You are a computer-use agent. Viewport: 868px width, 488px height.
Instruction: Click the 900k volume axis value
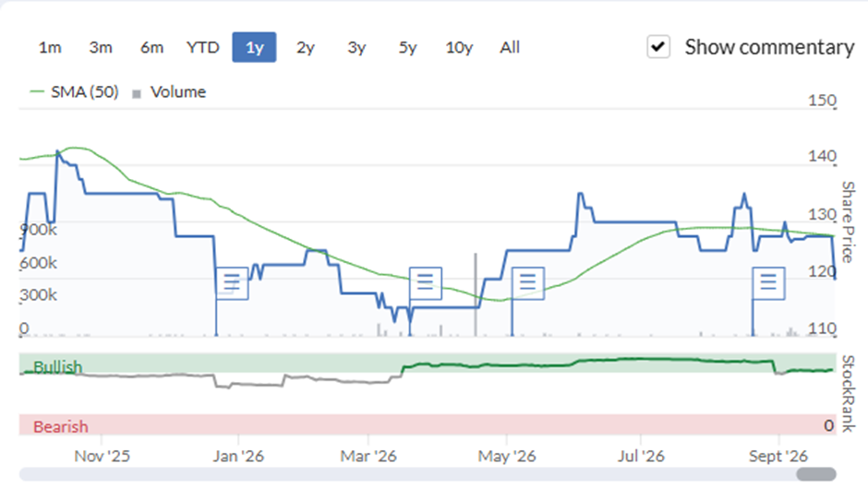(38, 230)
